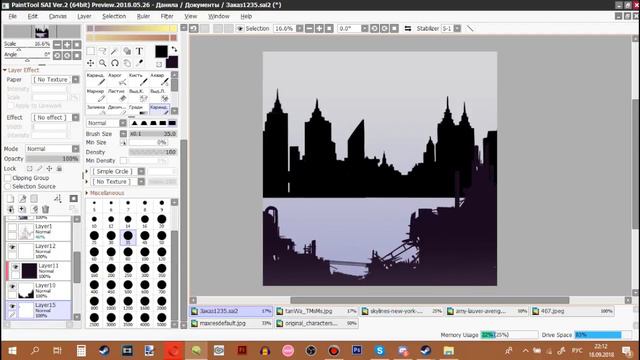
Task: Zoom out with the Scale minus button
Action: coord(57,44)
